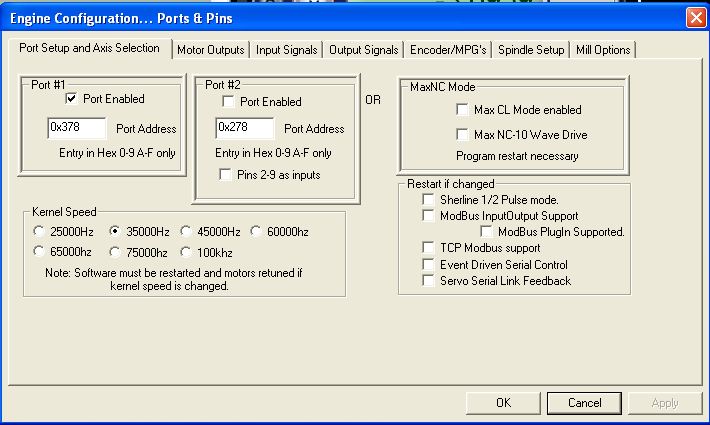Enable Max CL Mode checkbox
Viewport: 710px width, 425px height.
tap(462, 110)
